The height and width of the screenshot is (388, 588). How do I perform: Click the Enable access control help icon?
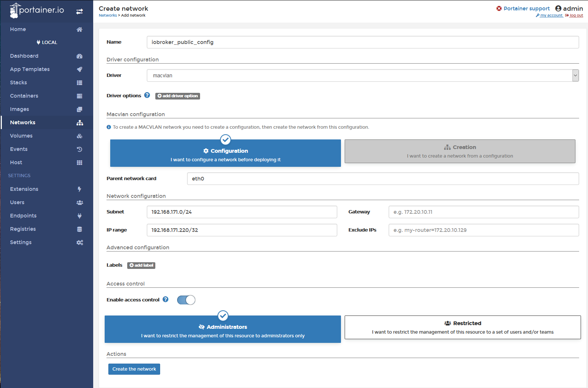tap(166, 300)
